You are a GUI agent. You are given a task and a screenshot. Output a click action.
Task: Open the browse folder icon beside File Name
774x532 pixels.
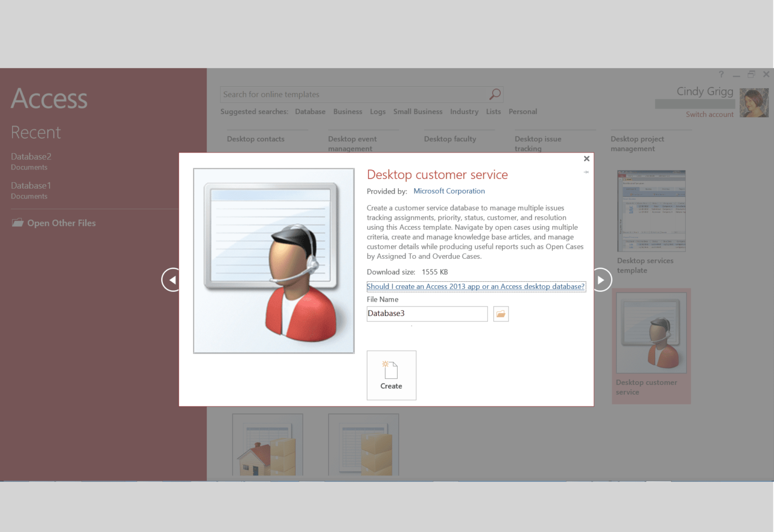[500, 314]
